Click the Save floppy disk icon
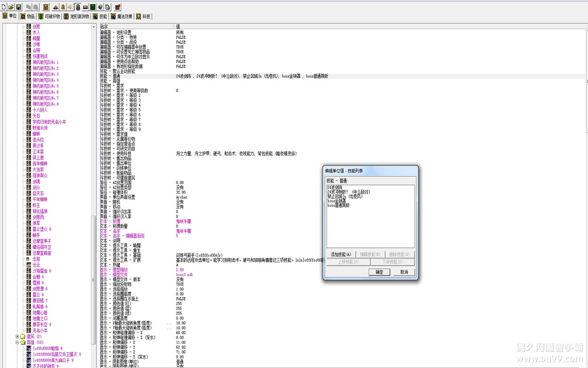This screenshot has height=368, width=588. tap(19, 7)
